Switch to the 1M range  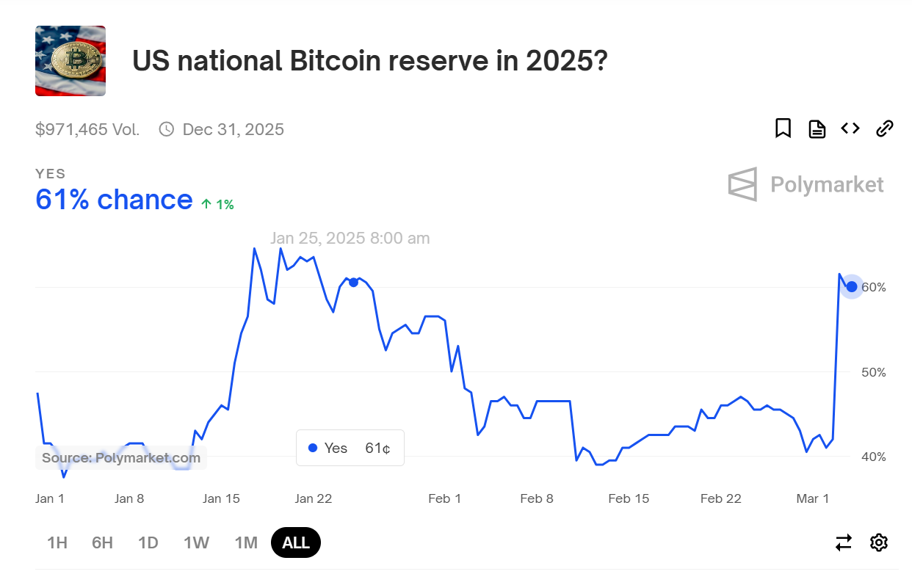click(246, 543)
